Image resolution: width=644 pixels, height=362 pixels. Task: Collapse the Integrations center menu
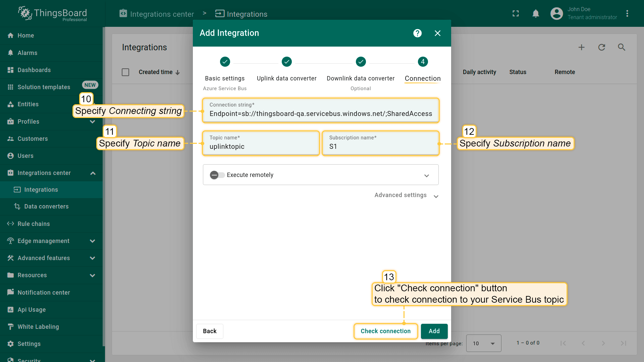[93, 173]
